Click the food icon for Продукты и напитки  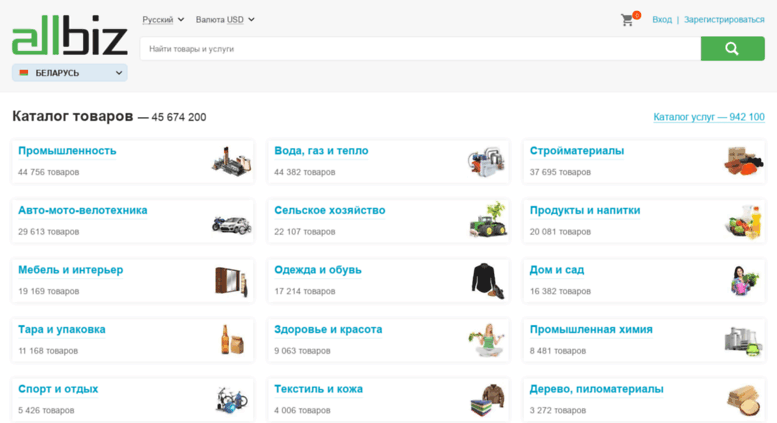[x=743, y=222]
